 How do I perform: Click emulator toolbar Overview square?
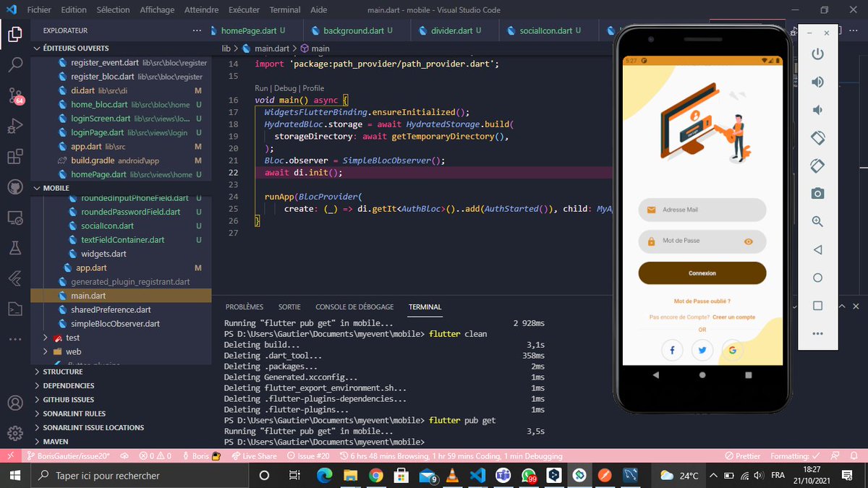[817, 306]
